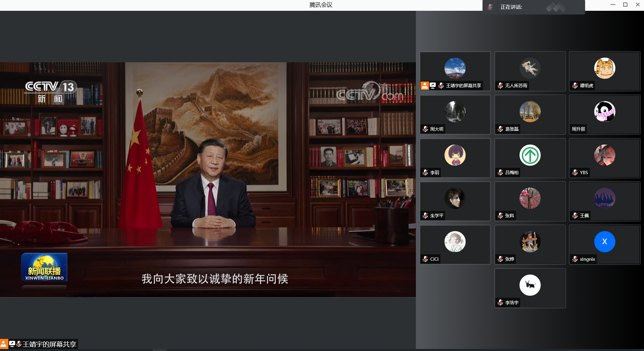Viewport: 644px width, 351px height.
Task: Minimize the Tencent Meeting window
Action: pos(613,5)
